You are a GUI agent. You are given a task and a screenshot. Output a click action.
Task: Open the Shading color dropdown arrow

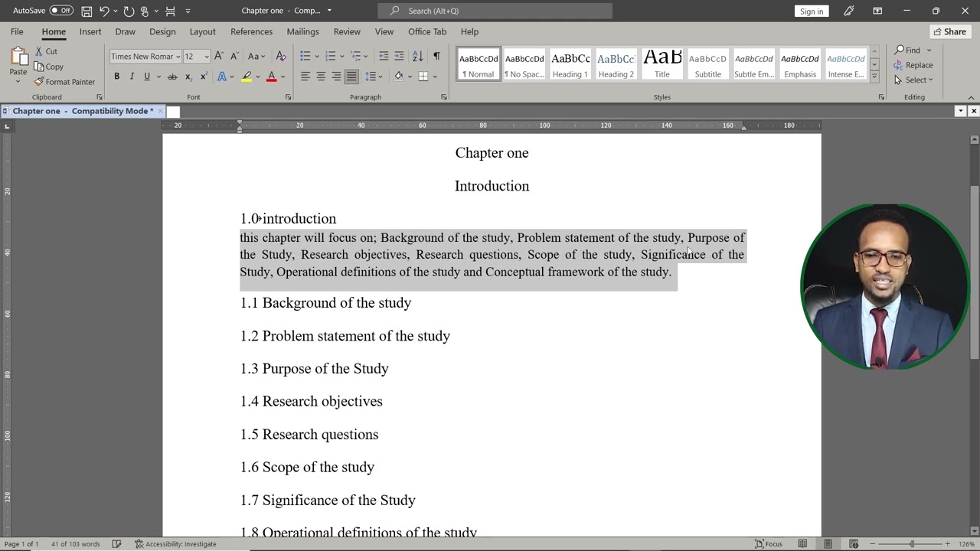point(410,77)
